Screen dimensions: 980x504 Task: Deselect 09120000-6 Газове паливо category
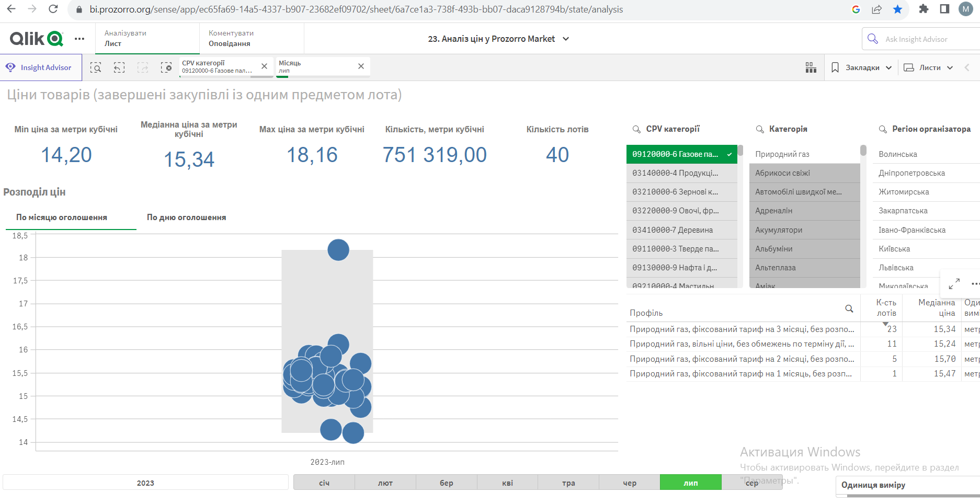pyautogui.click(x=681, y=154)
